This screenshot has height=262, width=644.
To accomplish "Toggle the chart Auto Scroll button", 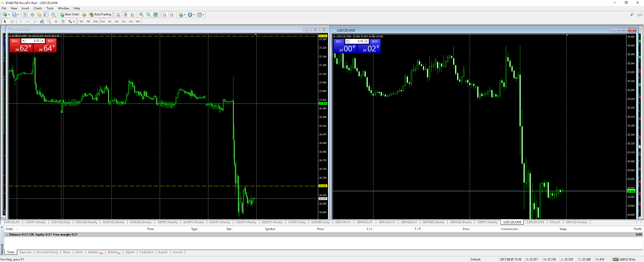I will coord(165,15).
